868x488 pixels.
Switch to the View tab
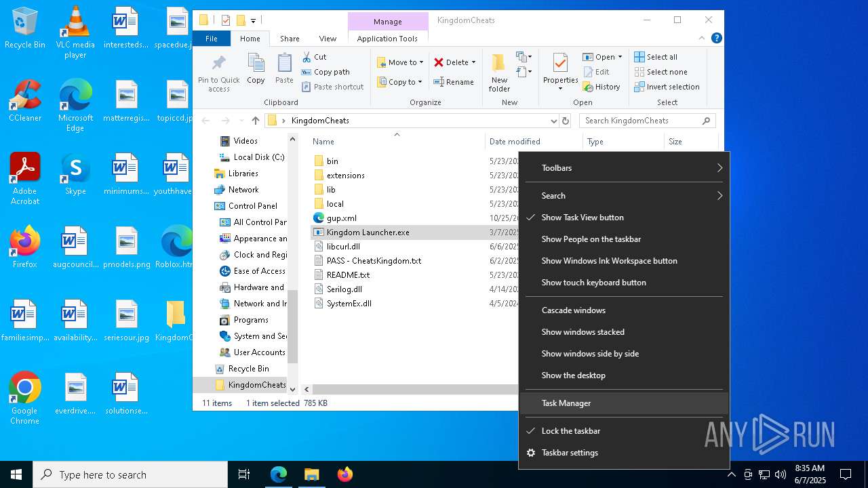point(328,39)
